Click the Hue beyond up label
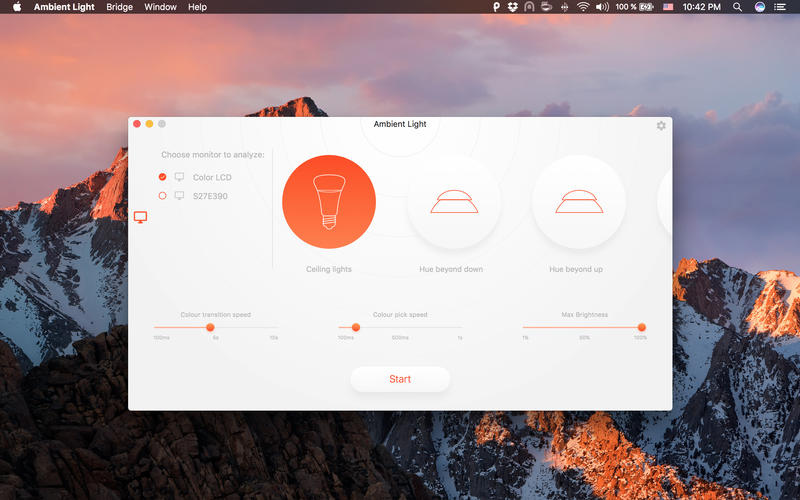This screenshot has width=800, height=500. click(576, 269)
